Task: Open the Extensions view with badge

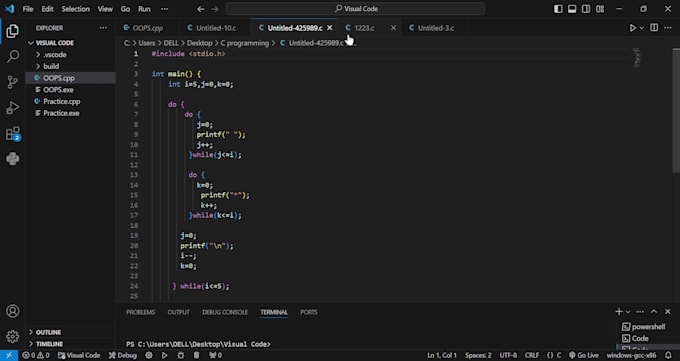Action: (13, 134)
